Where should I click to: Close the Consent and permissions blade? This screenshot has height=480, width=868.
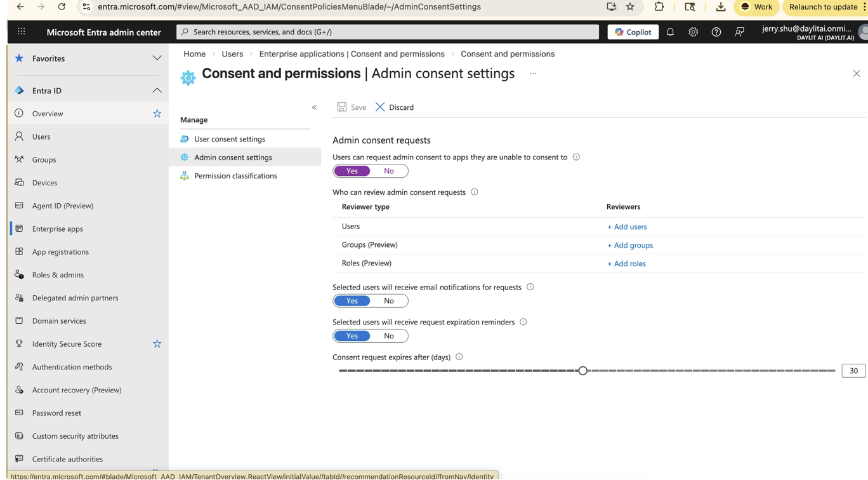click(x=857, y=74)
